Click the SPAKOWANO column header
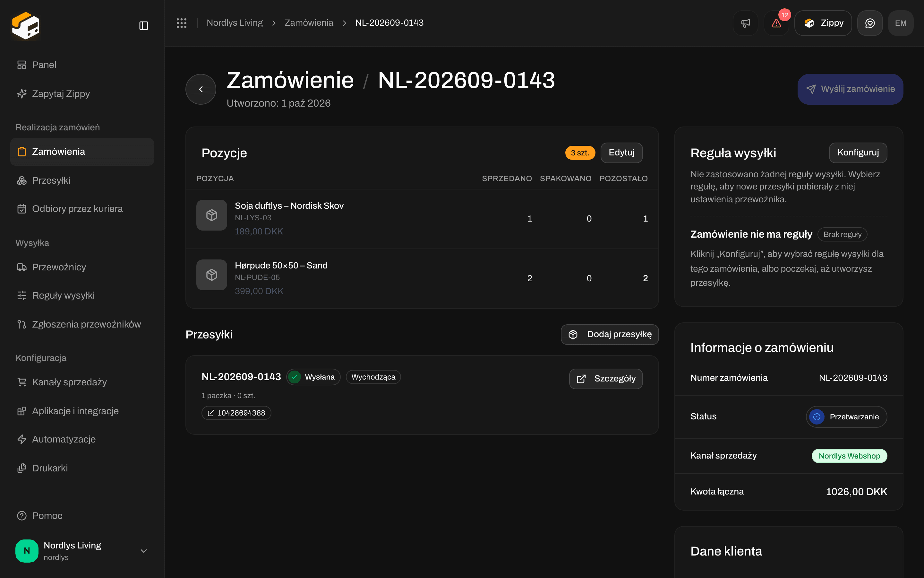The width and height of the screenshot is (924, 578). (566, 179)
